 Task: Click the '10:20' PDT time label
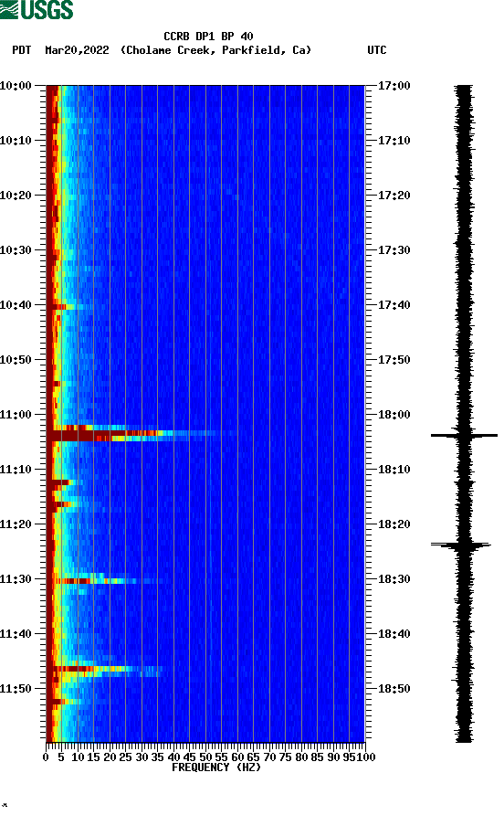click(x=16, y=195)
